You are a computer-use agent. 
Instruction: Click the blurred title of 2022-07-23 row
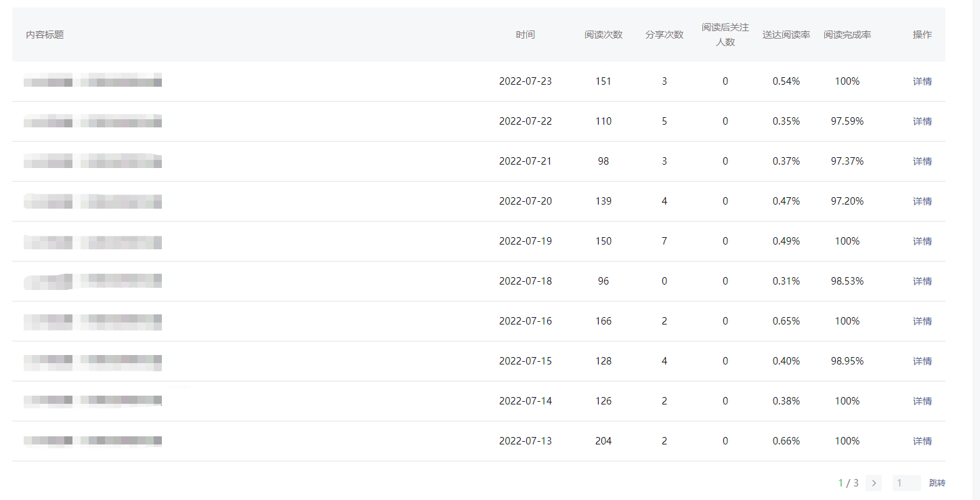[x=93, y=81]
